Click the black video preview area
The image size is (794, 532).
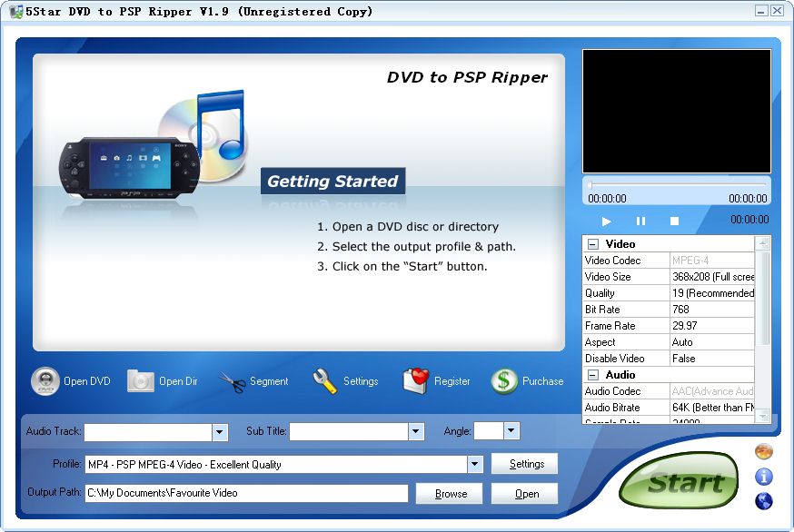(x=677, y=112)
